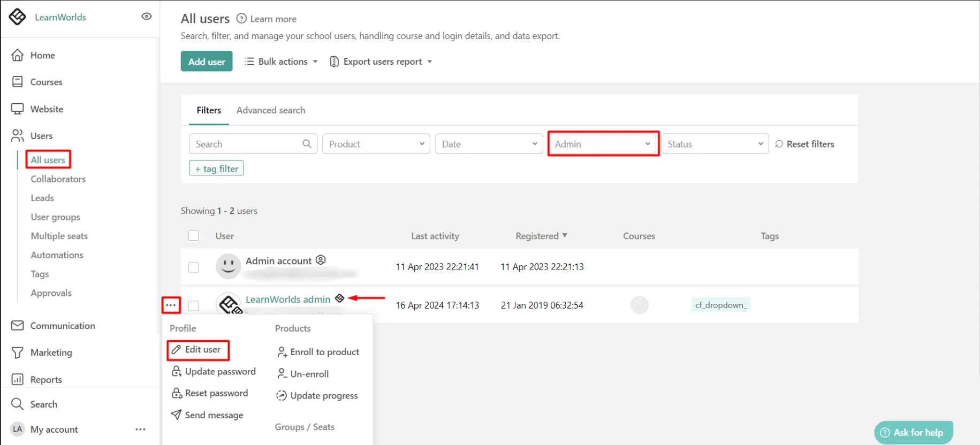This screenshot has height=445, width=980.
Task: Open Reports chart icon in sidebar
Action: (x=18, y=380)
